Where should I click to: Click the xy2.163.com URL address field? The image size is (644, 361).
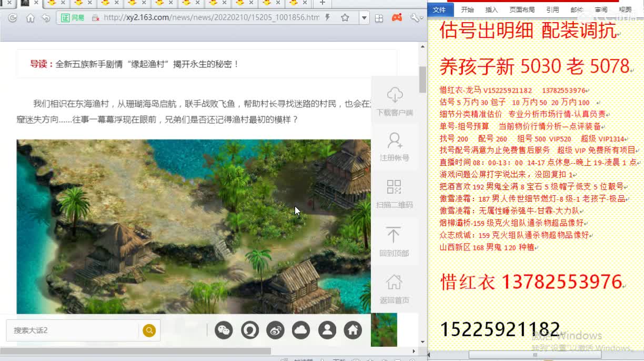click(212, 18)
